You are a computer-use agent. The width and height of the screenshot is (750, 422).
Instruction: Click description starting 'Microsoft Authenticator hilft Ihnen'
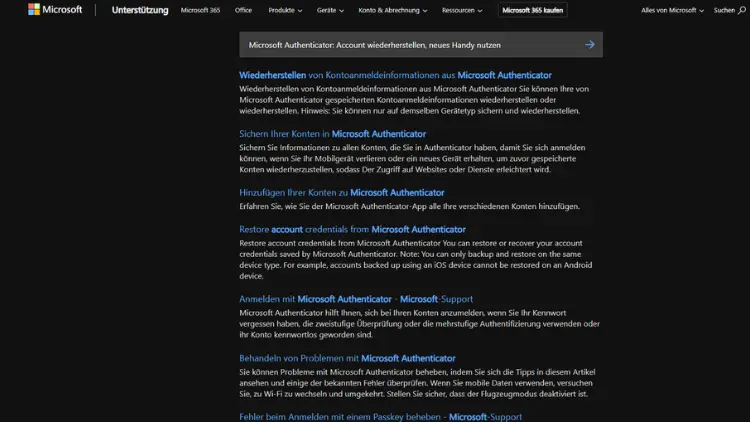[419, 324]
